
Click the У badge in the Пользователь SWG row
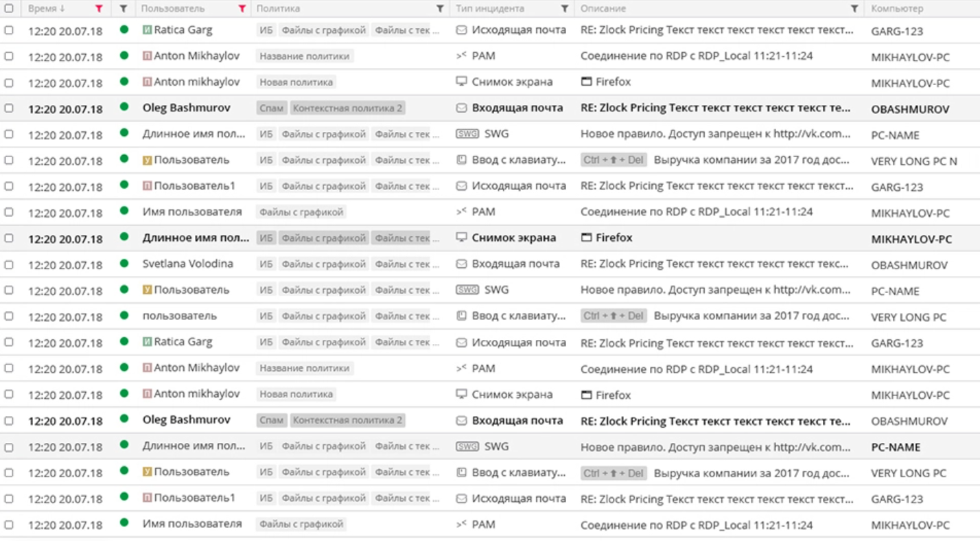point(147,290)
